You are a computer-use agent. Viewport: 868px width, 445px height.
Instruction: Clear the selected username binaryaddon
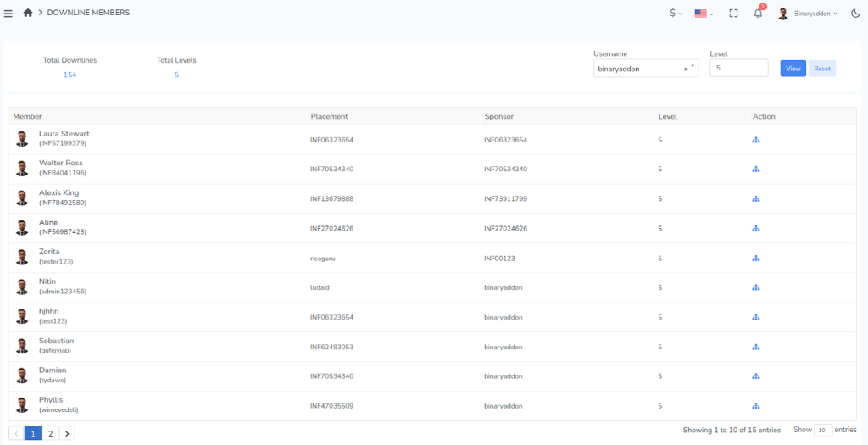pos(685,70)
